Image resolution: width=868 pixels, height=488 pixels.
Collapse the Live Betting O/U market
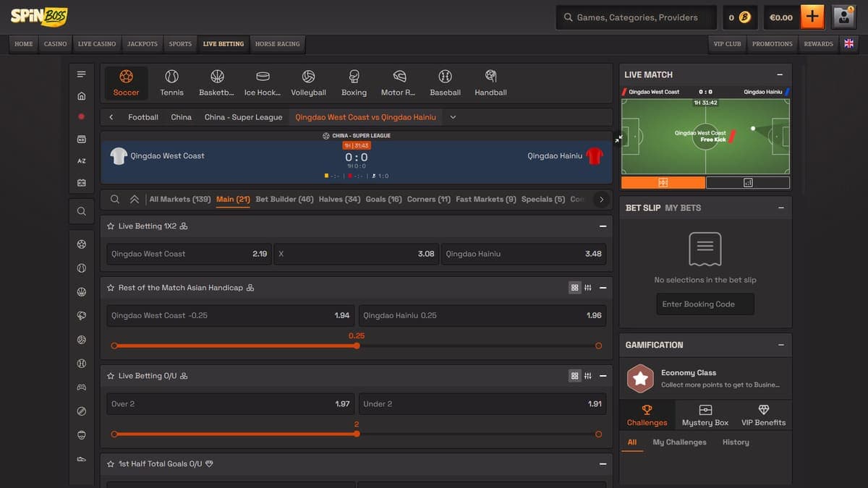(x=603, y=376)
